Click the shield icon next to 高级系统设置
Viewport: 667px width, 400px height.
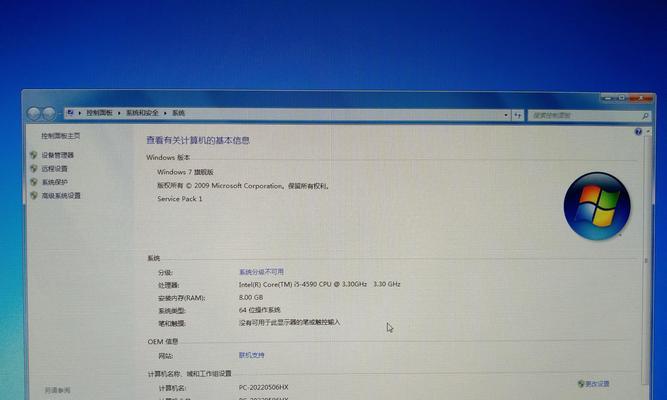click(x=33, y=196)
